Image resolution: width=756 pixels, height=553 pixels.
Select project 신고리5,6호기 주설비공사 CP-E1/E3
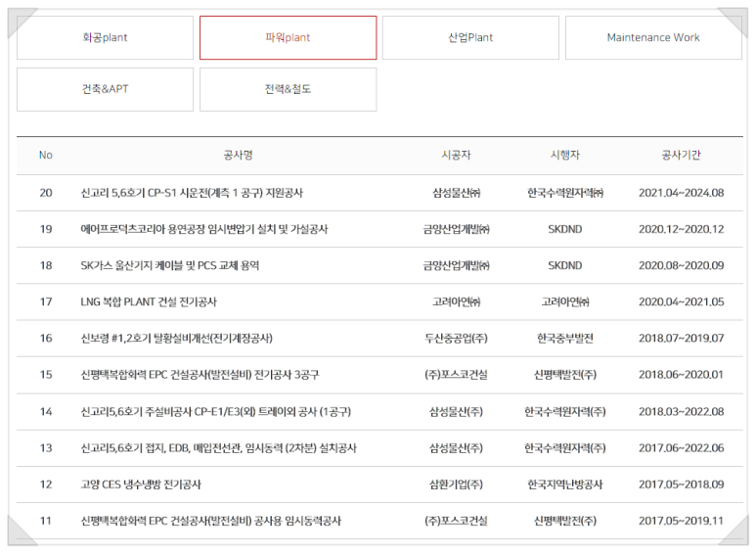tap(215, 412)
